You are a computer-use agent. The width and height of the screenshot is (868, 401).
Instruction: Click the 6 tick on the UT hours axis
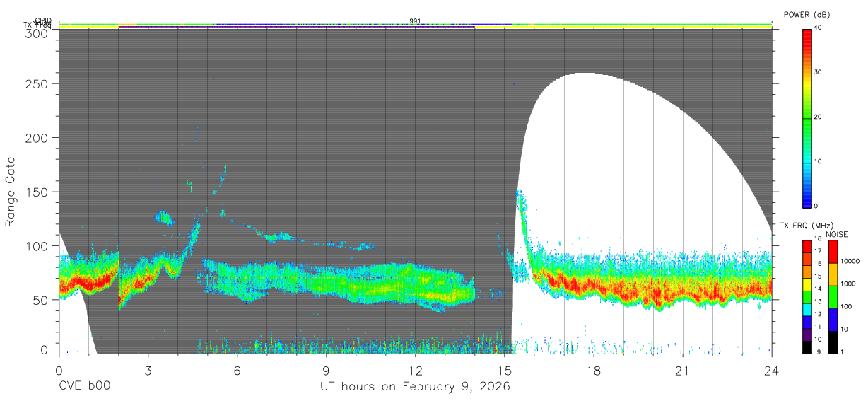pyautogui.click(x=237, y=370)
